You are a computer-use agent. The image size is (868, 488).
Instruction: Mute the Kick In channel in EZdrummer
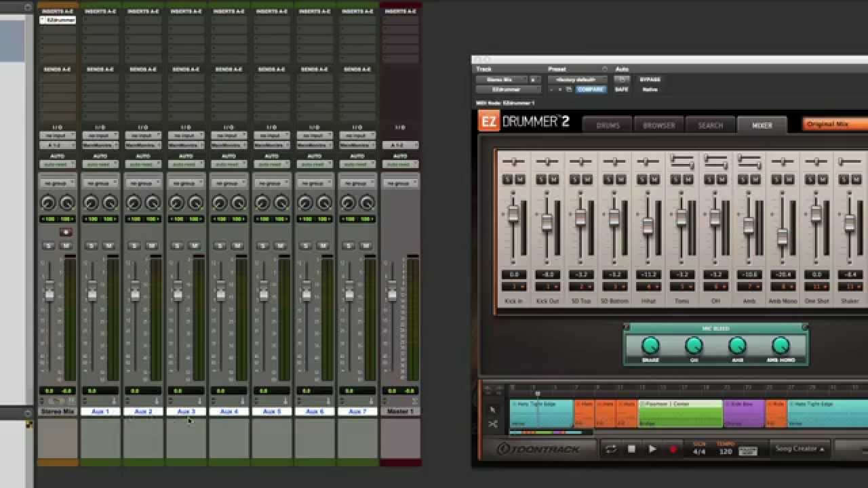[520, 179]
